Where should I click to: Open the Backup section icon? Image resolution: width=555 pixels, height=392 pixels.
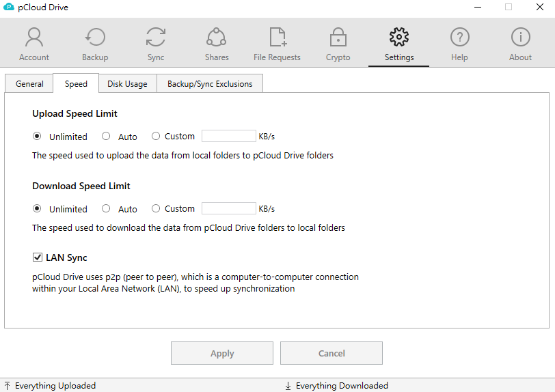(95, 38)
